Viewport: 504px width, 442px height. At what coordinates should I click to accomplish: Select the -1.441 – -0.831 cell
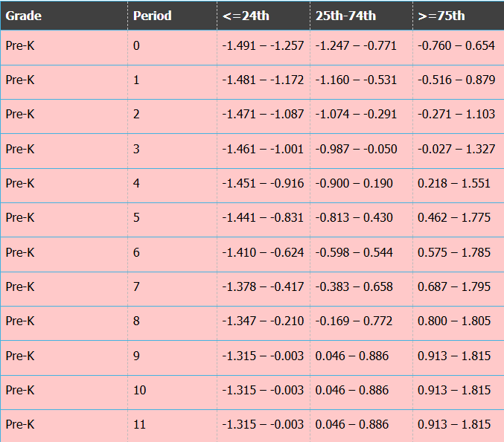[x=263, y=217]
